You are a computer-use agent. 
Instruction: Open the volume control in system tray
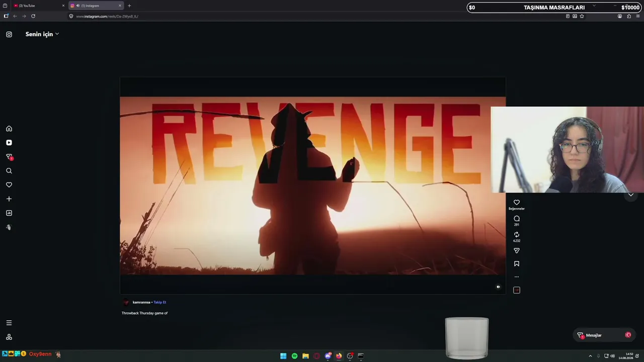click(x=612, y=356)
